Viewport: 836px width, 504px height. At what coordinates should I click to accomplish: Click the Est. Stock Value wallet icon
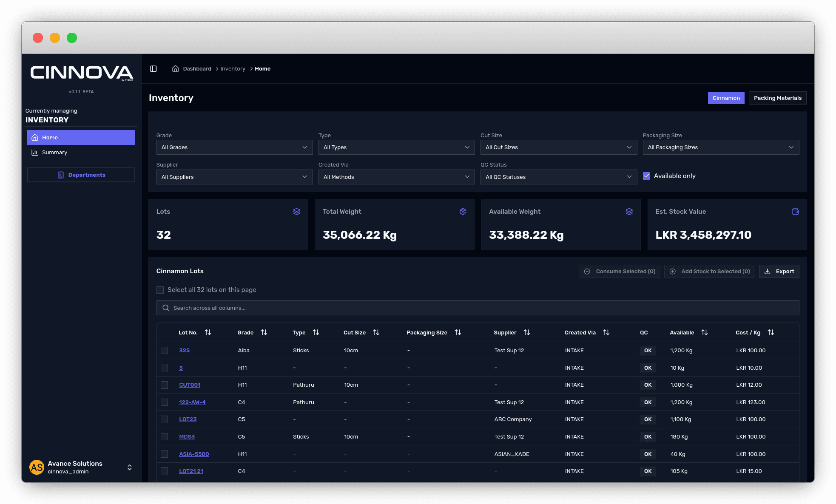pyautogui.click(x=796, y=212)
